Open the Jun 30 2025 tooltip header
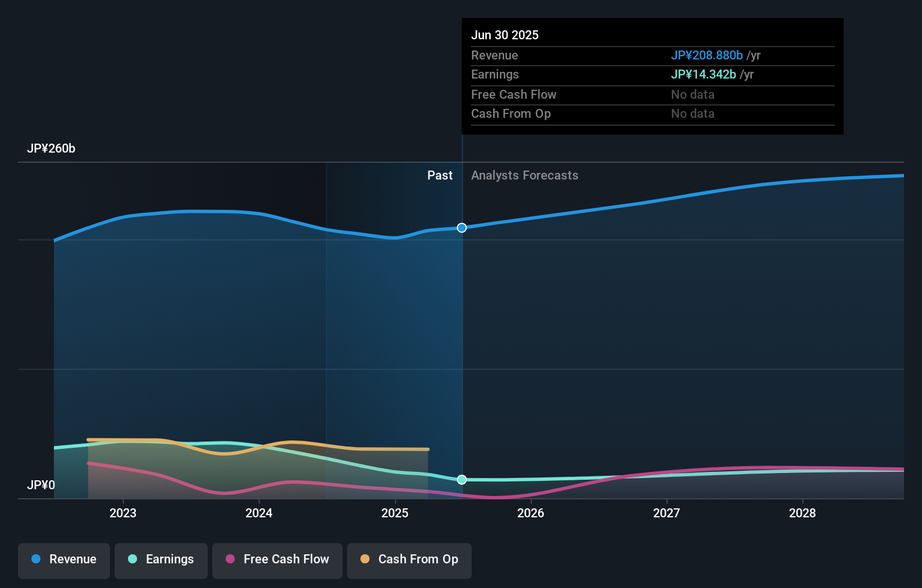The height and width of the screenshot is (588, 922). [x=505, y=35]
